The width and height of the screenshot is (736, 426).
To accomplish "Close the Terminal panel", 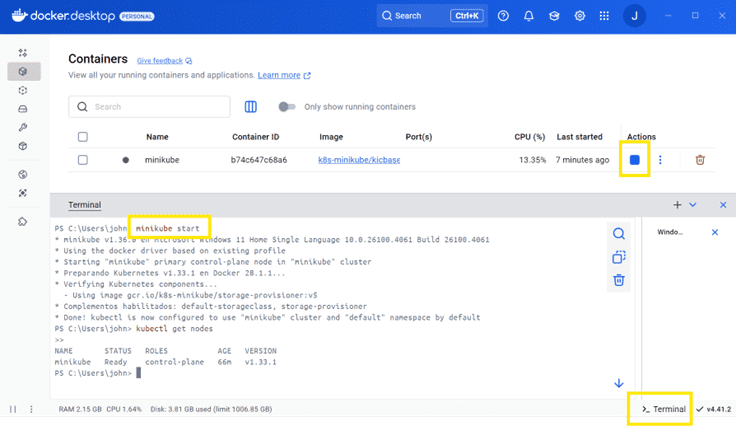I will click(723, 205).
